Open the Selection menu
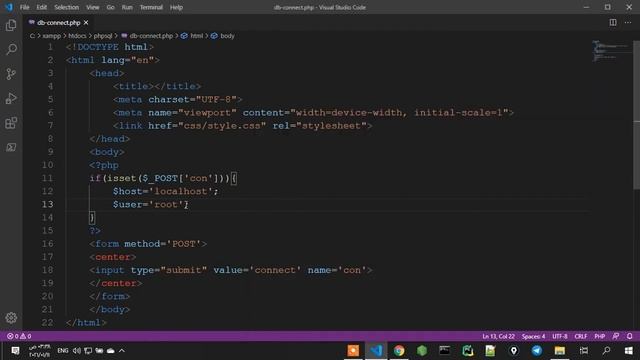The height and width of the screenshot is (360, 640). click(67, 7)
